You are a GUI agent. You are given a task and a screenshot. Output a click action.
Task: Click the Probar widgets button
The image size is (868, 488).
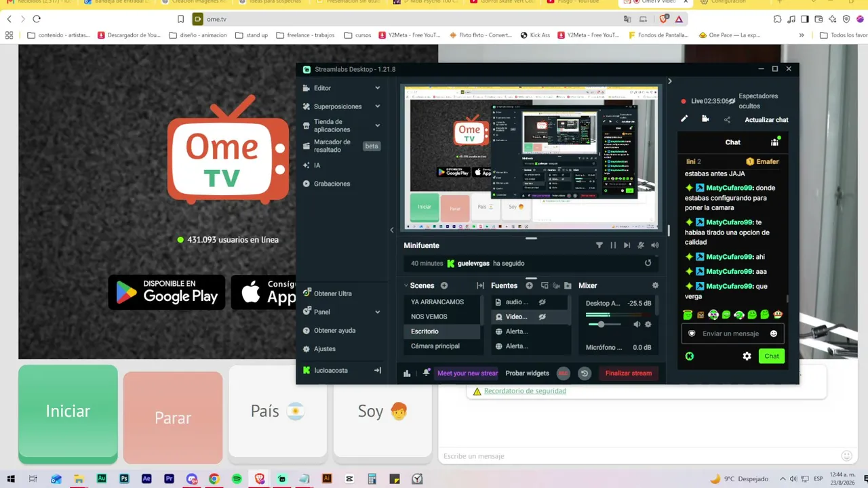point(528,373)
